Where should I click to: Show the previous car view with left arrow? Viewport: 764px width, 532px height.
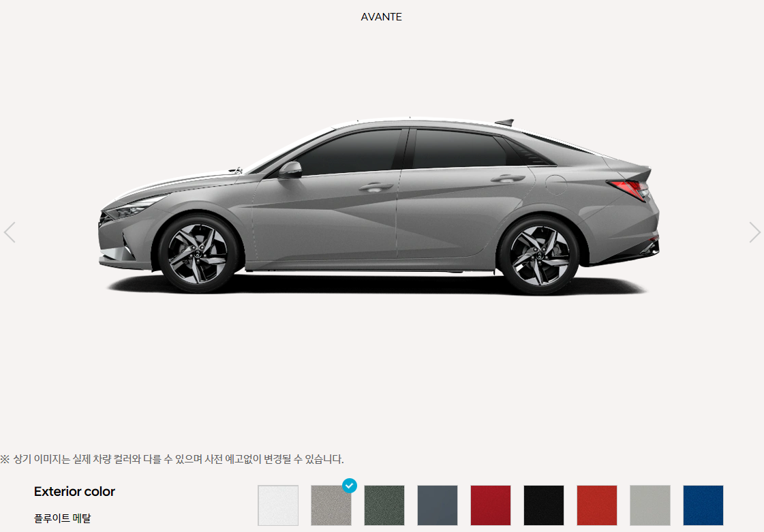[10, 232]
